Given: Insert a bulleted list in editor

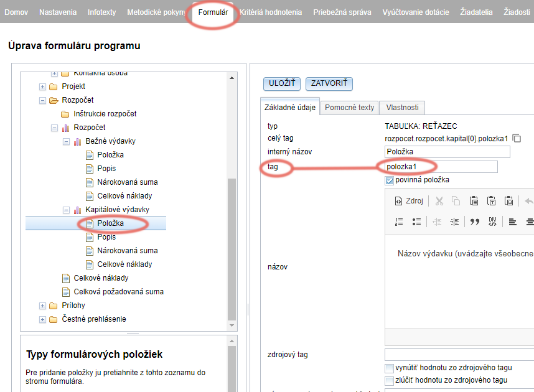Looking at the screenshot, I should coord(416,222).
